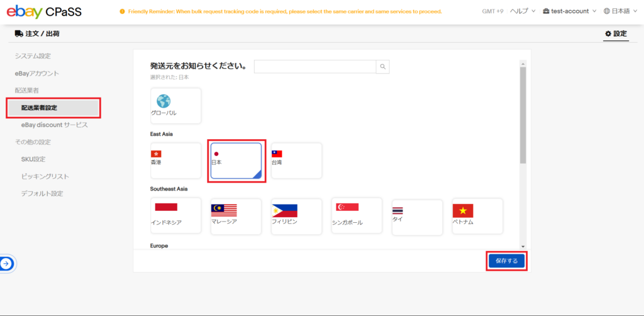Open the ヘルプ dropdown menu
This screenshot has height=316, width=644.
pos(523,11)
